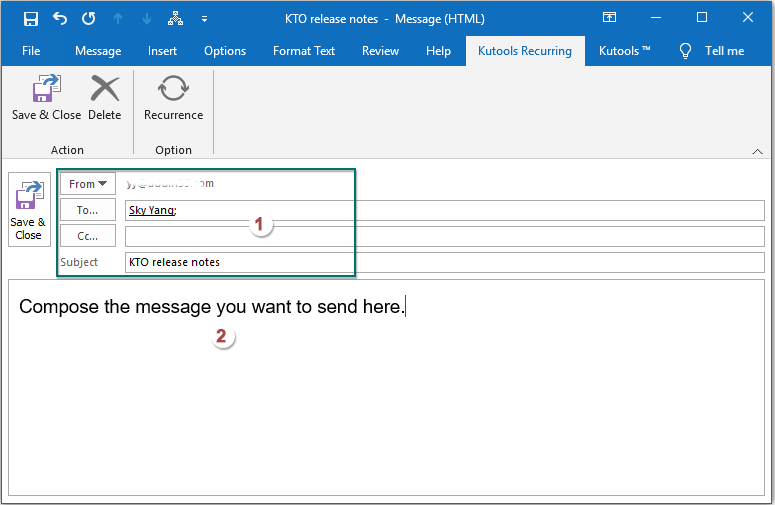
Task: Click Save & Close in the ribbon
Action: tap(46, 98)
